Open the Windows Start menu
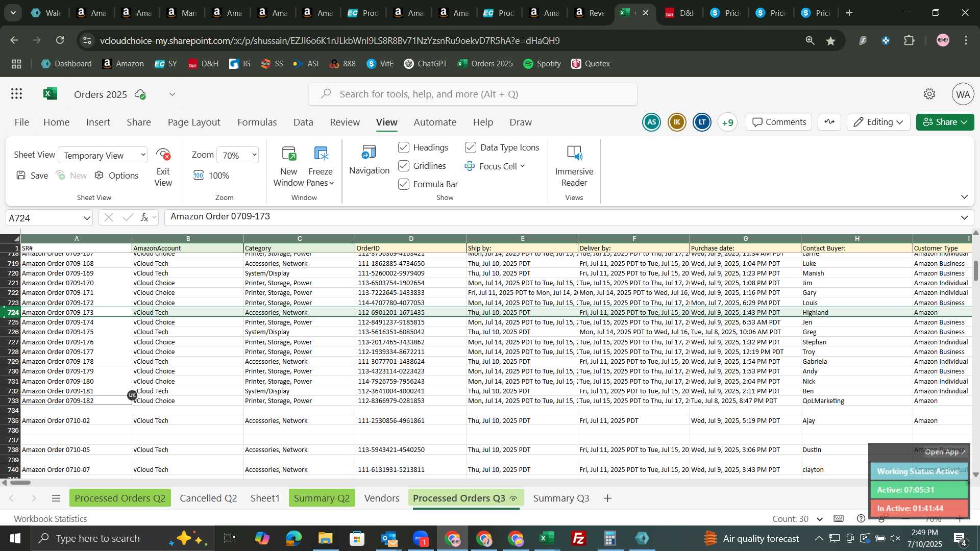980x551 pixels. [15, 538]
